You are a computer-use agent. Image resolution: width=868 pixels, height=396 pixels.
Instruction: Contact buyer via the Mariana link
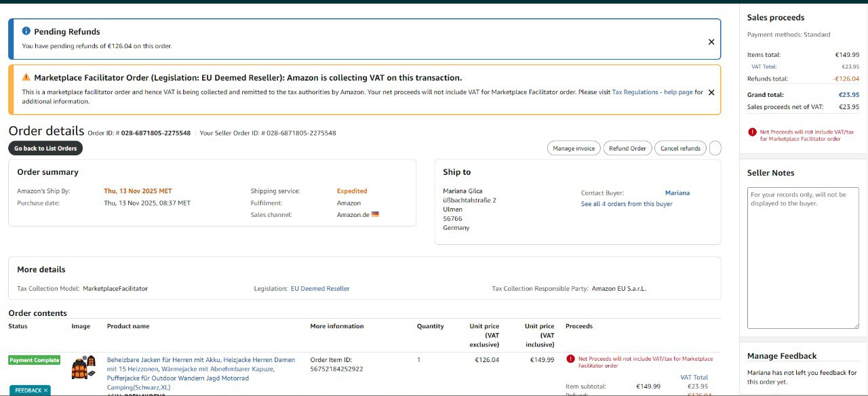pyautogui.click(x=677, y=193)
